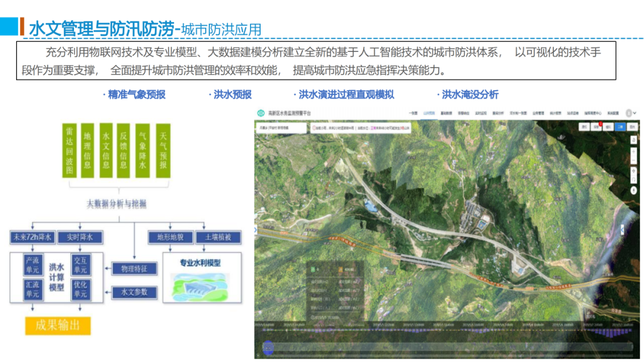The image size is (644, 363).
Task: Click the 汇流单元 box
Action: click(x=32, y=290)
